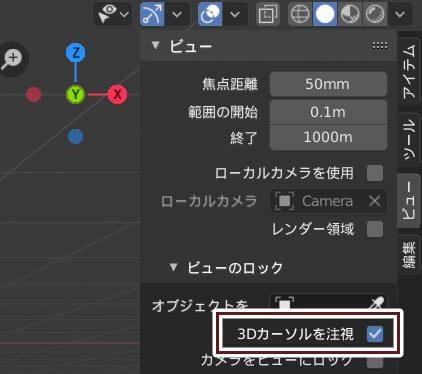Open the selectability and visibility dropdown

(113, 14)
